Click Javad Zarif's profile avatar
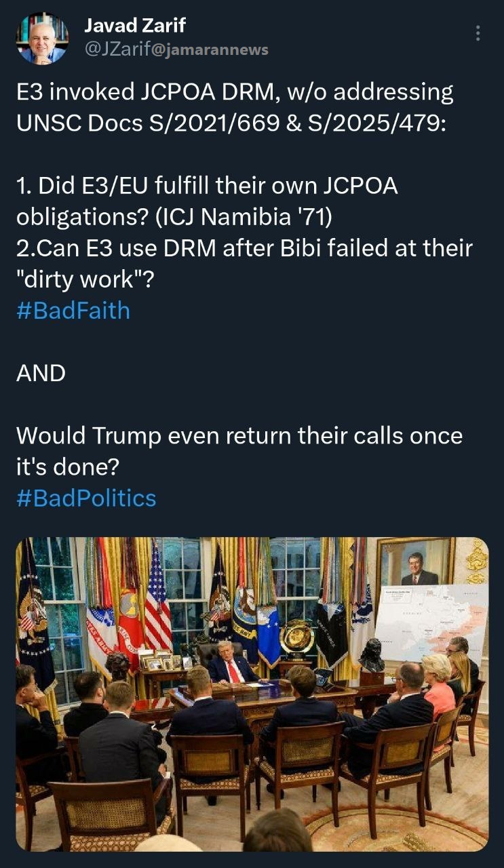This screenshot has width=504, height=868. [42, 38]
